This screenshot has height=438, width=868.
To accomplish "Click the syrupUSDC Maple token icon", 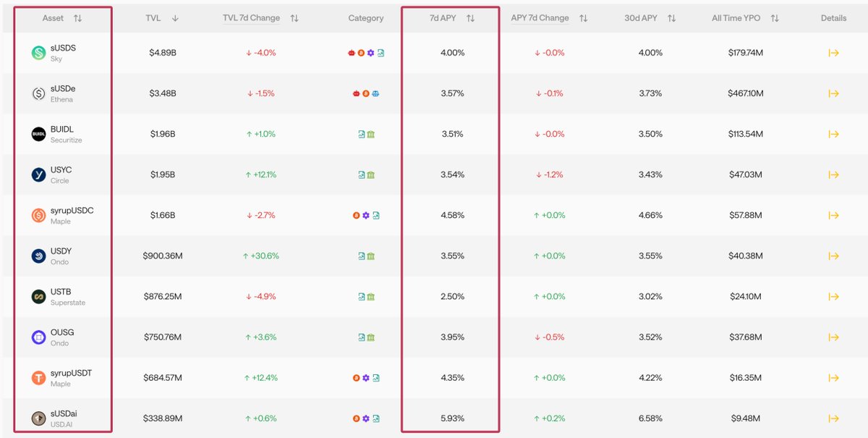I will [38, 215].
